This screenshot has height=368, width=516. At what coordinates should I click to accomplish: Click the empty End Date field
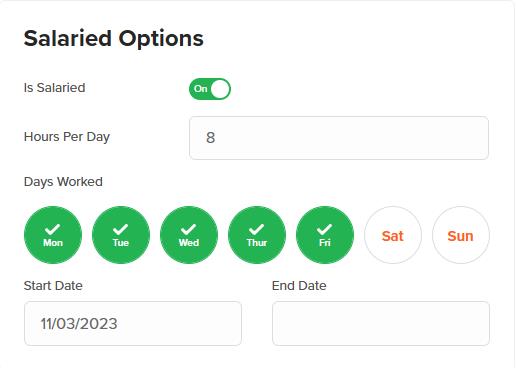pos(381,323)
